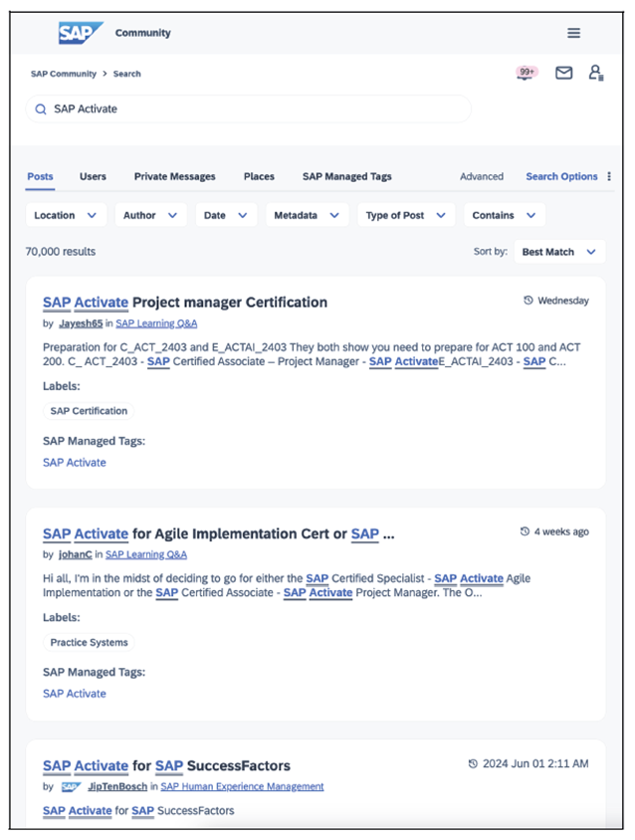
Task: Open the hamburger navigation menu
Action: 574,31
